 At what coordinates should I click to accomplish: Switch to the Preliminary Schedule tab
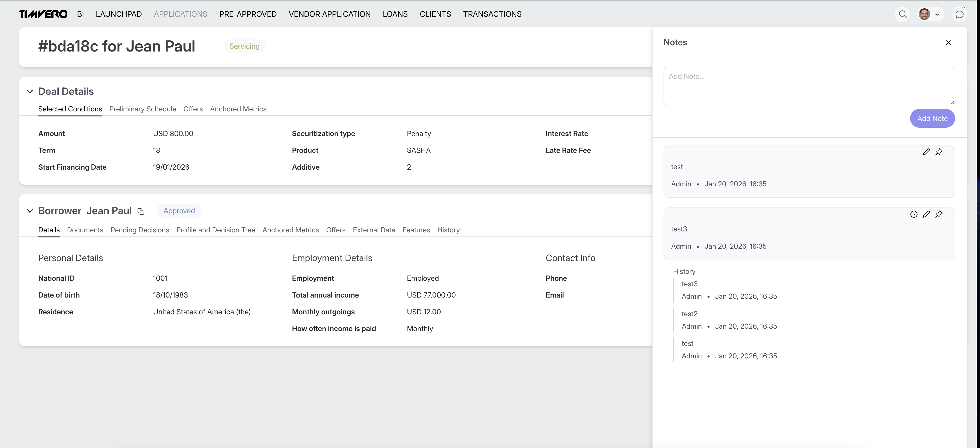tap(142, 109)
